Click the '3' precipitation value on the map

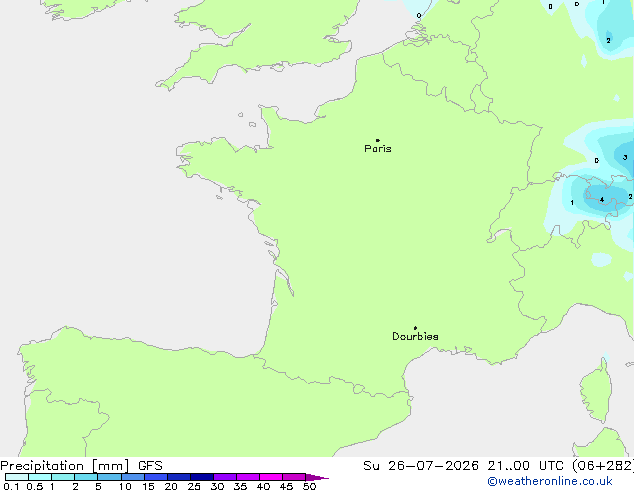coord(625,157)
